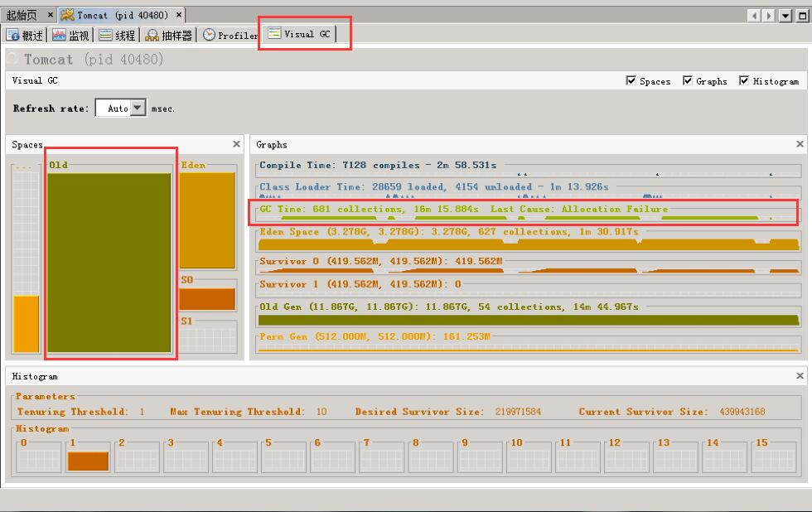Close the Spaces panel
Screen dimensions: 812x512
236,144
